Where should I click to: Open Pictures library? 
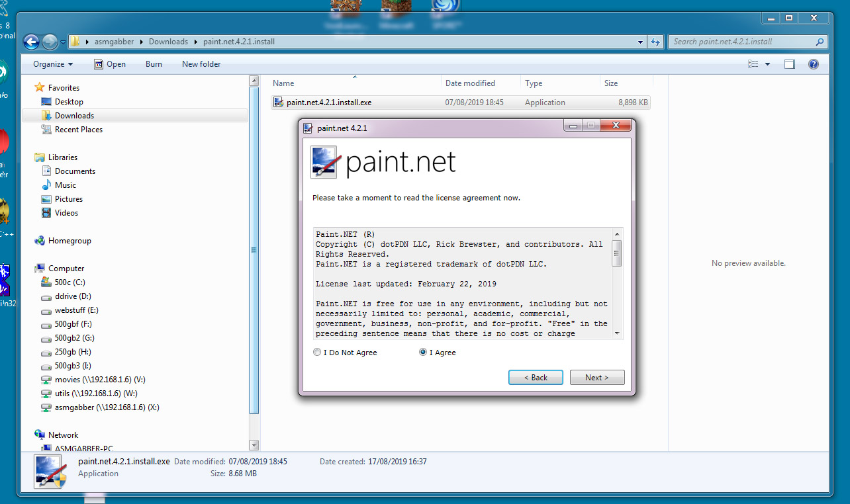(68, 199)
